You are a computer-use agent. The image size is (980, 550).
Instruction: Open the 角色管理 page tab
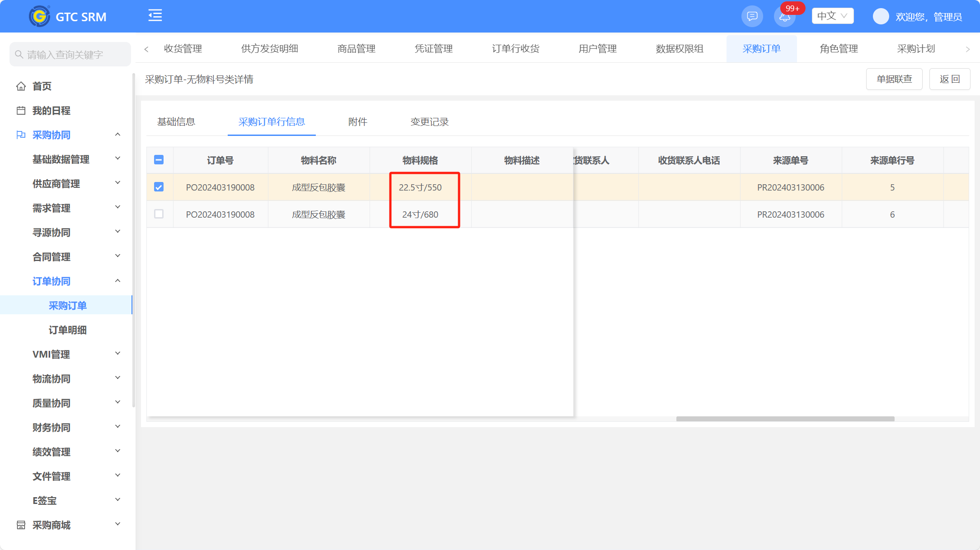pyautogui.click(x=839, y=48)
